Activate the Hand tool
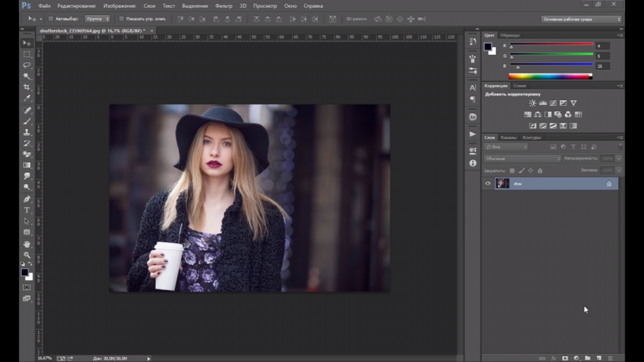The width and height of the screenshot is (644, 362). [x=27, y=244]
